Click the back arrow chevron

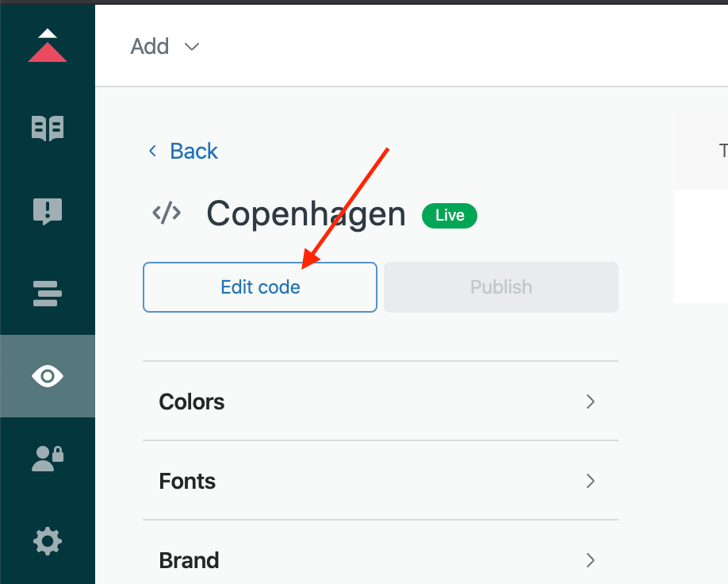pyautogui.click(x=152, y=151)
